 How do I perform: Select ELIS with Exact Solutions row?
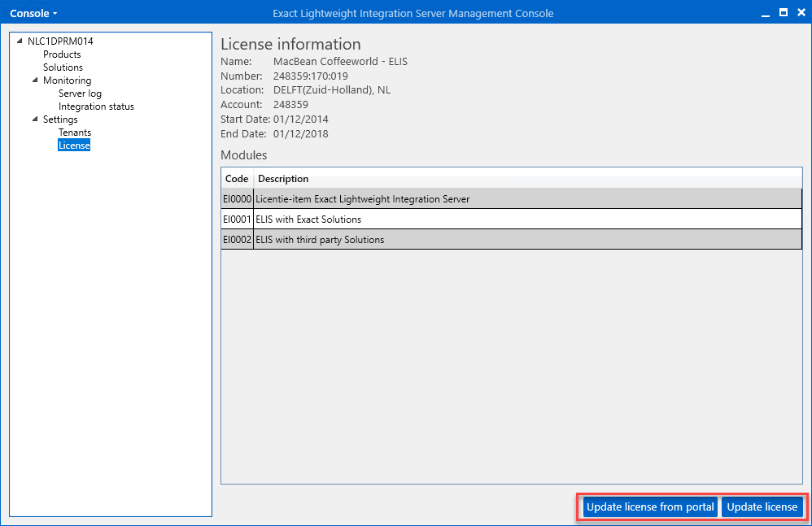point(309,220)
